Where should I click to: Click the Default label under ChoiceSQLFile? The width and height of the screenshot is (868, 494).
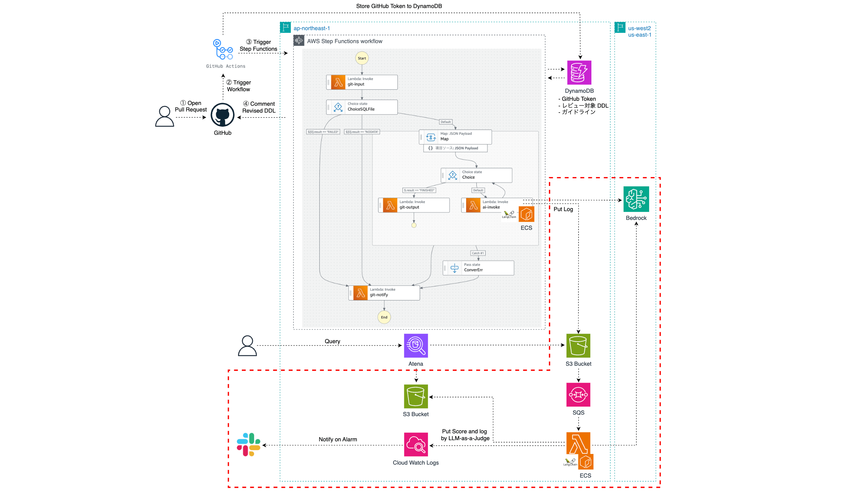[446, 122]
